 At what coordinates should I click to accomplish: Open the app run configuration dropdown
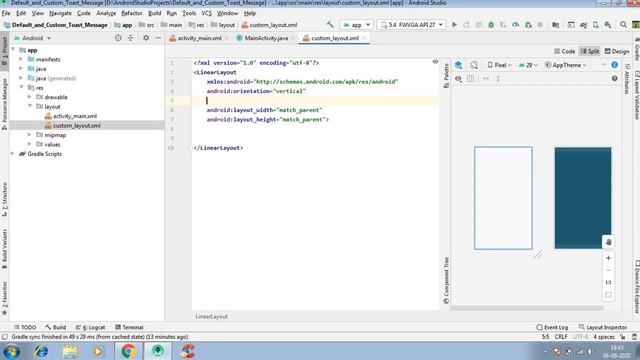(x=357, y=25)
